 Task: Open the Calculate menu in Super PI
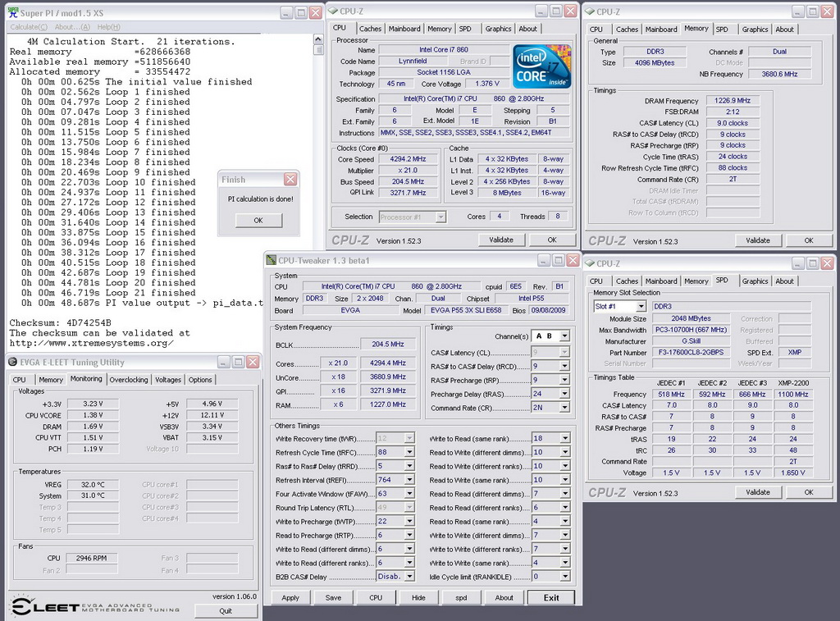[29, 27]
